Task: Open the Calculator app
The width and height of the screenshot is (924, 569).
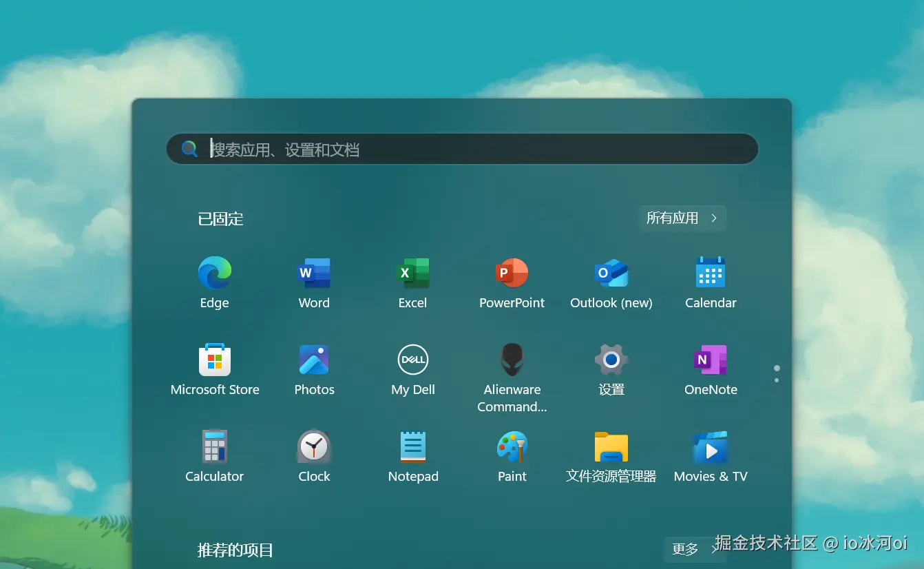Action: [215, 446]
